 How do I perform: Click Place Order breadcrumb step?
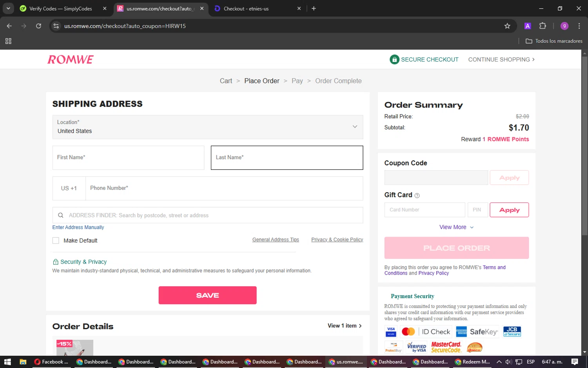click(x=262, y=81)
